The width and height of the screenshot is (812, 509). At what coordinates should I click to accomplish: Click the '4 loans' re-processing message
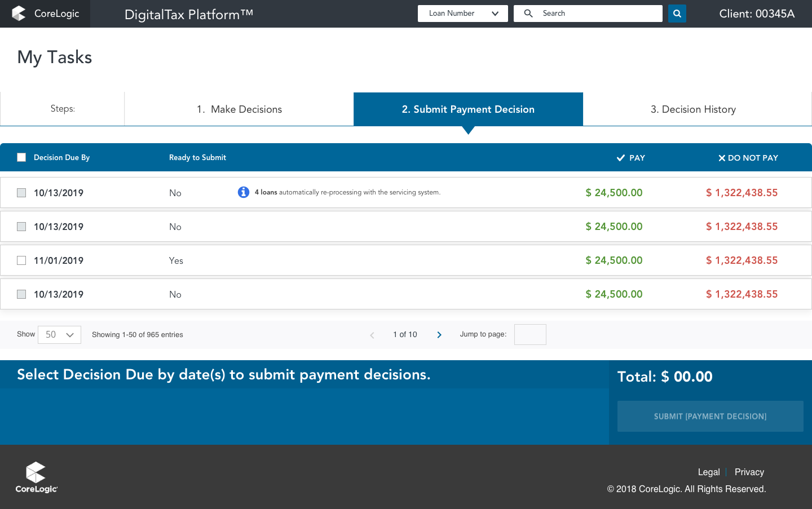pos(347,192)
